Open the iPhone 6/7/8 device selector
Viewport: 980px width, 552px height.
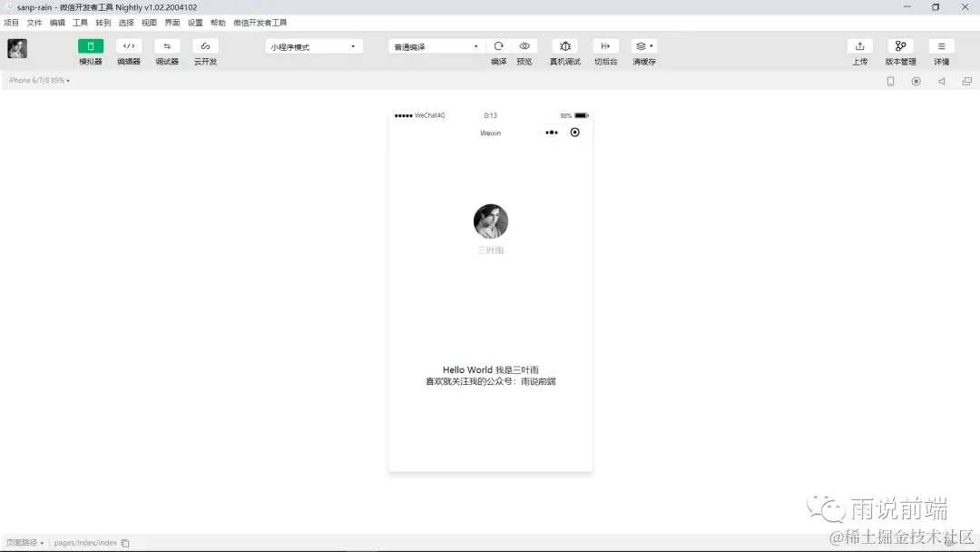tap(36, 81)
